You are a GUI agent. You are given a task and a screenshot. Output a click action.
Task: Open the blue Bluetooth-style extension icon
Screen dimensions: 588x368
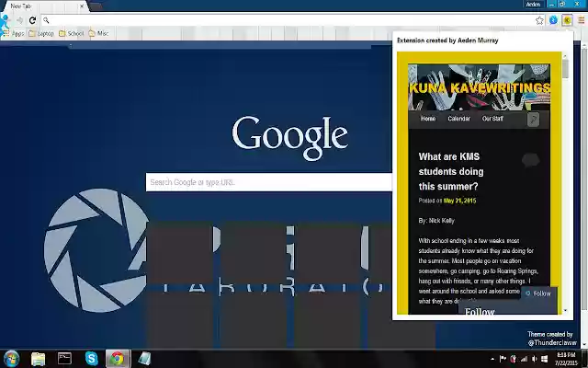coord(553,20)
